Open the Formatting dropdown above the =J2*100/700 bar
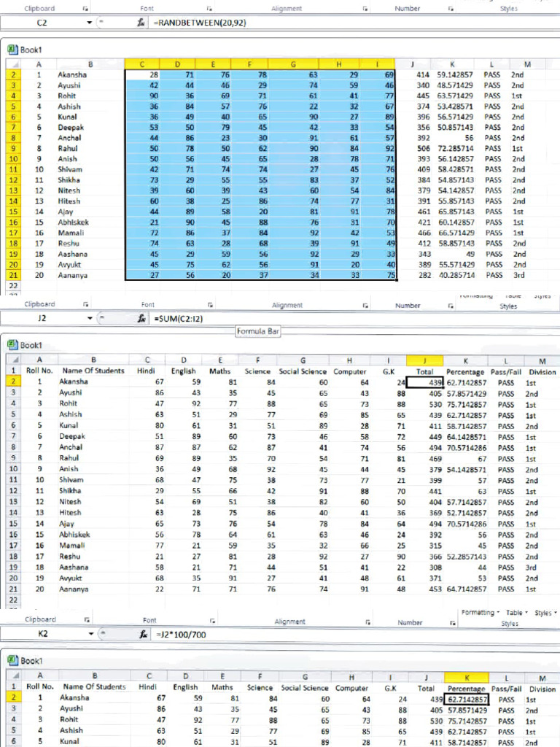 480,612
